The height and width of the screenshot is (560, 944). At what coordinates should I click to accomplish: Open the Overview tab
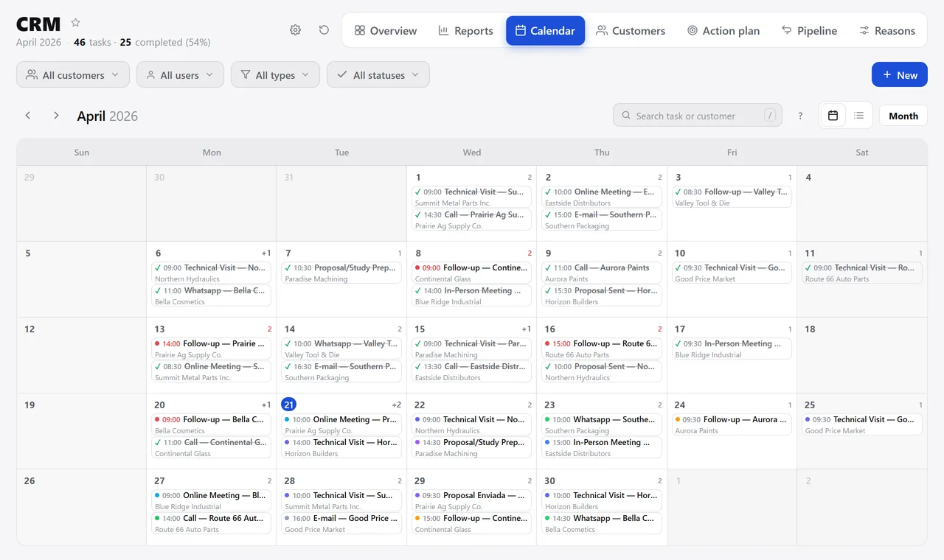point(386,31)
